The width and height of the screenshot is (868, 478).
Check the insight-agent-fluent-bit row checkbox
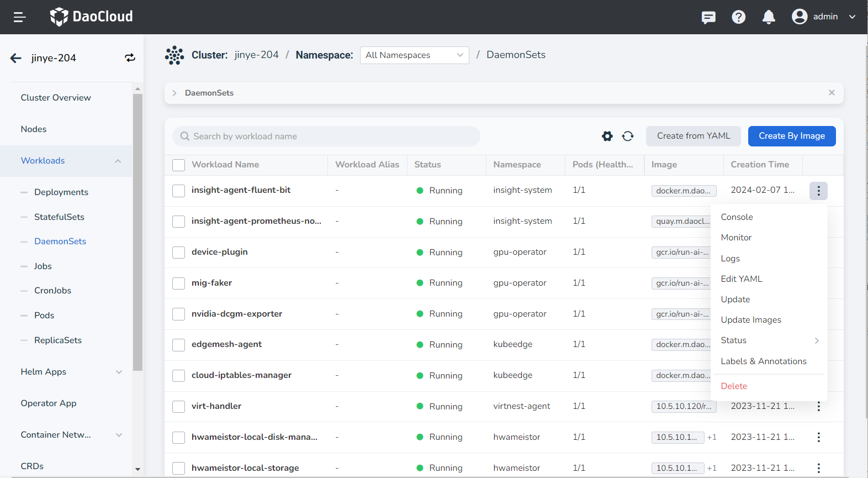178,191
